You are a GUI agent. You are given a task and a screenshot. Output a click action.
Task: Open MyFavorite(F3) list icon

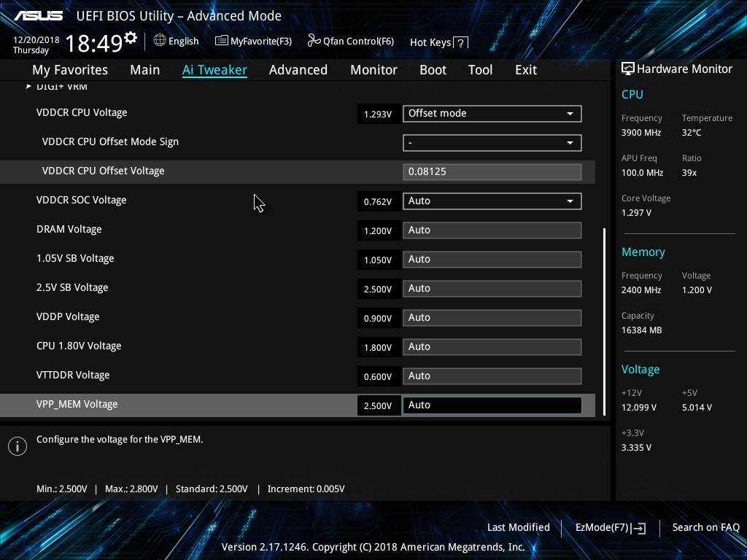(x=221, y=41)
